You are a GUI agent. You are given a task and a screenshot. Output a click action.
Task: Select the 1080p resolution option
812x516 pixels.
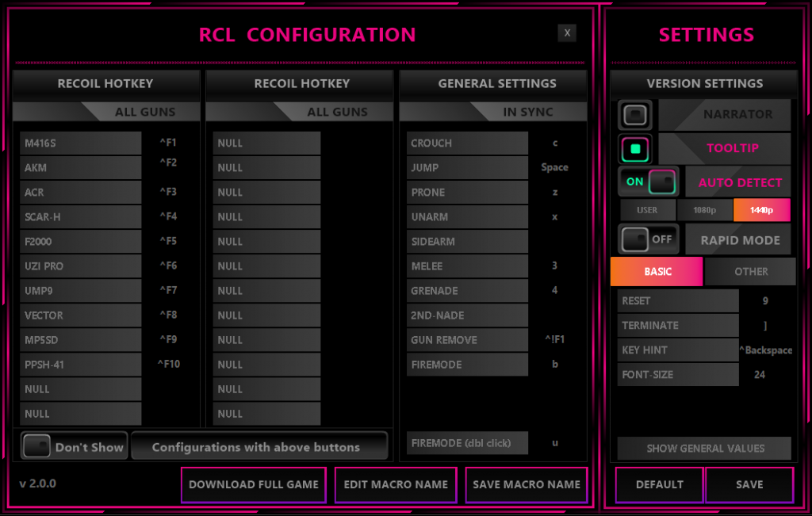click(704, 210)
